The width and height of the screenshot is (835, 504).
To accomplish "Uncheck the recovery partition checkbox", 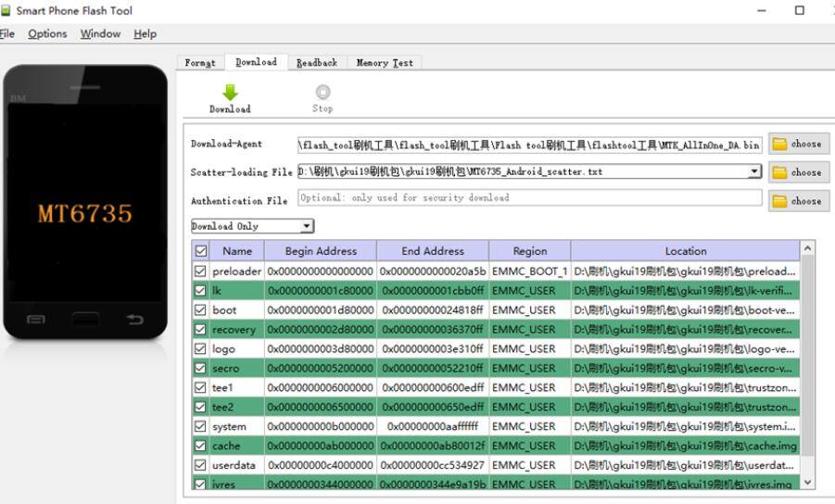I will click(x=200, y=330).
